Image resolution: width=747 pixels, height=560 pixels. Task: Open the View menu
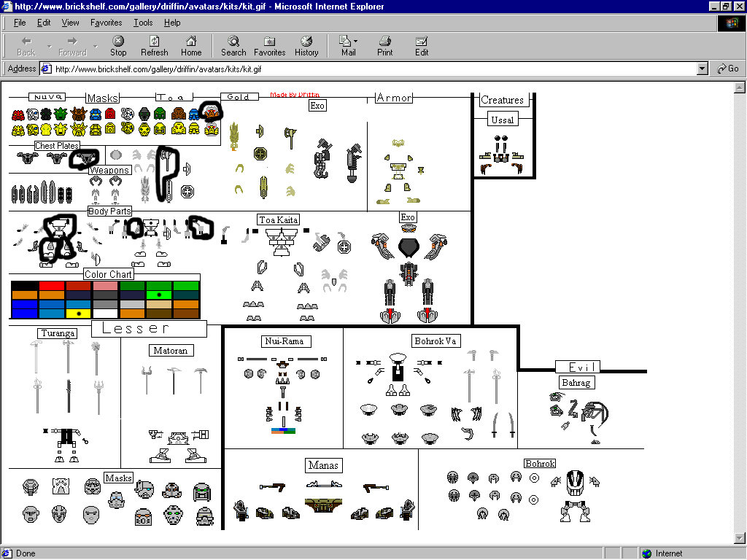pyautogui.click(x=71, y=23)
